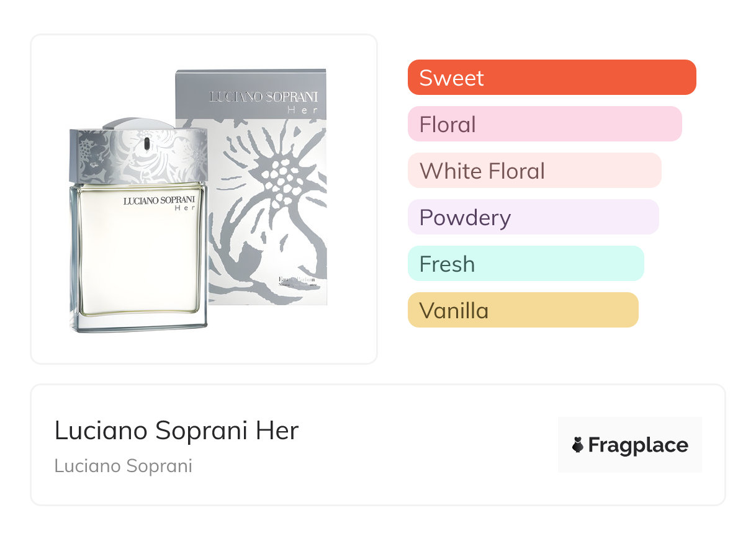This screenshot has height=536, width=756.
Task: Choose the White Floral accord bar
Action: point(534,171)
